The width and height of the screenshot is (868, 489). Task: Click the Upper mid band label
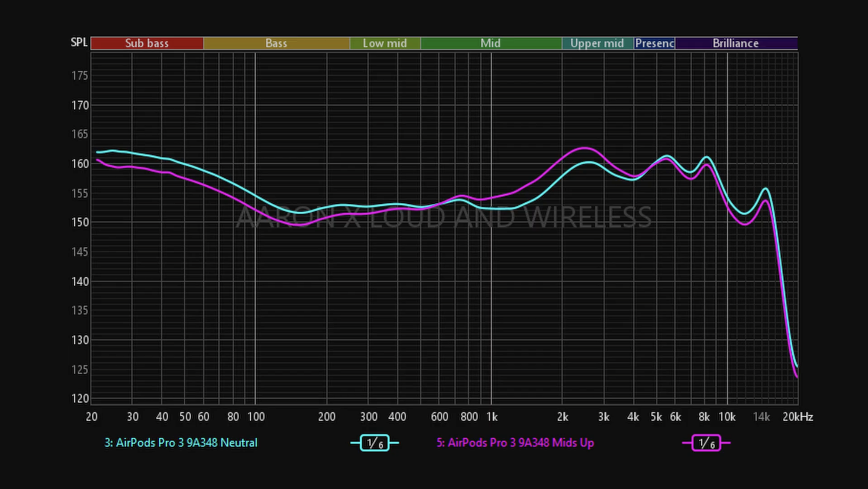click(x=597, y=43)
